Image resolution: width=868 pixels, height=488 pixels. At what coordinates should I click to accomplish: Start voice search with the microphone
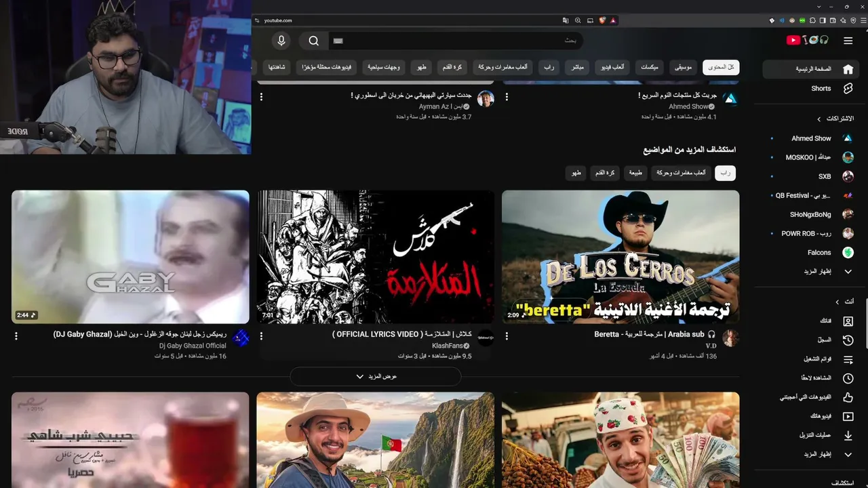281,41
